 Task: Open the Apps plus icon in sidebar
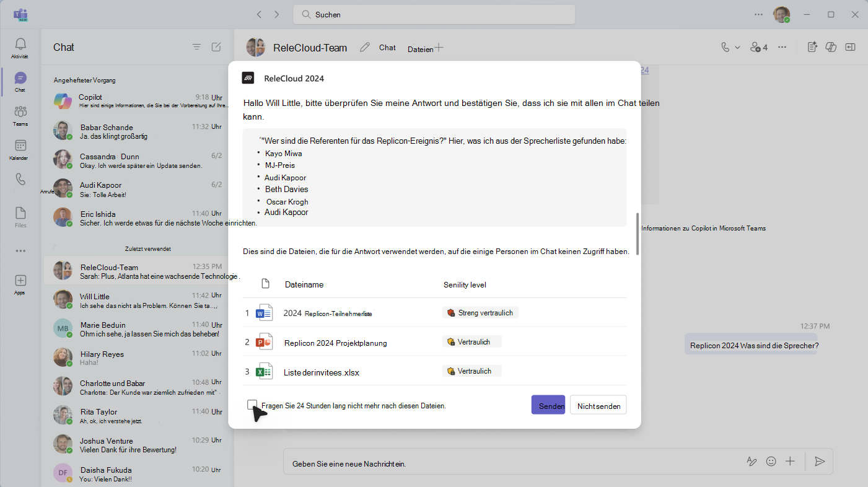coord(20,281)
